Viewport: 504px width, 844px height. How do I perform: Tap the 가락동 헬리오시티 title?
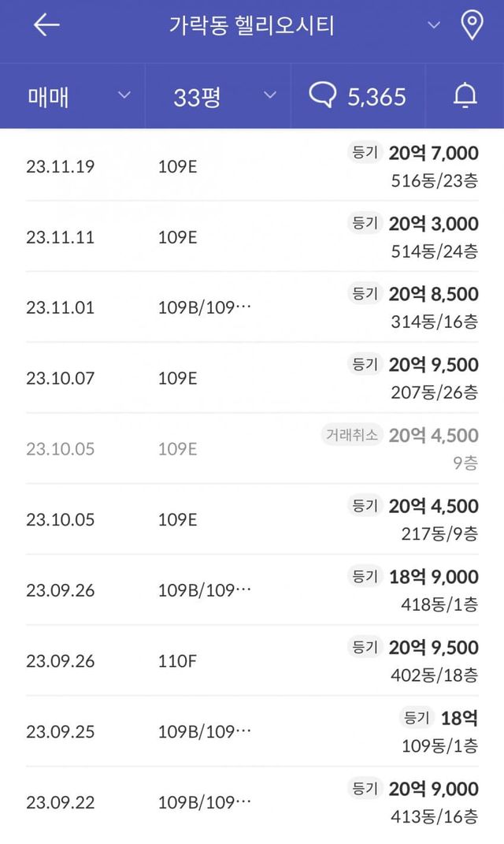(x=252, y=25)
